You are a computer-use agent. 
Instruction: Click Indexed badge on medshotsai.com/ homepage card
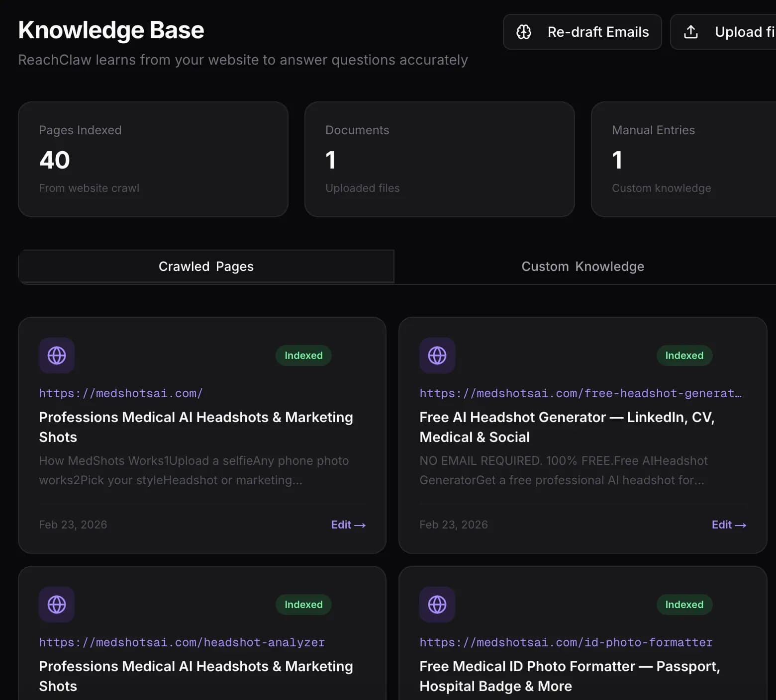pos(303,355)
